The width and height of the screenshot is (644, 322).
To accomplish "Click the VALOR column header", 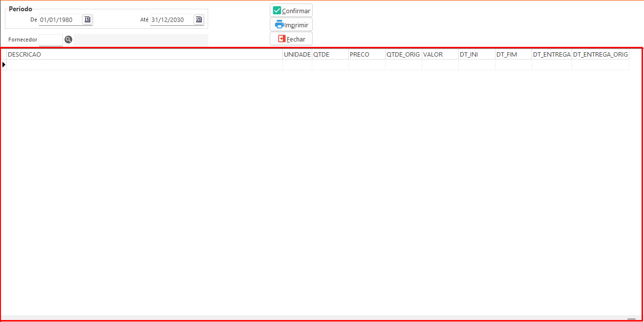I will pyautogui.click(x=440, y=55).
